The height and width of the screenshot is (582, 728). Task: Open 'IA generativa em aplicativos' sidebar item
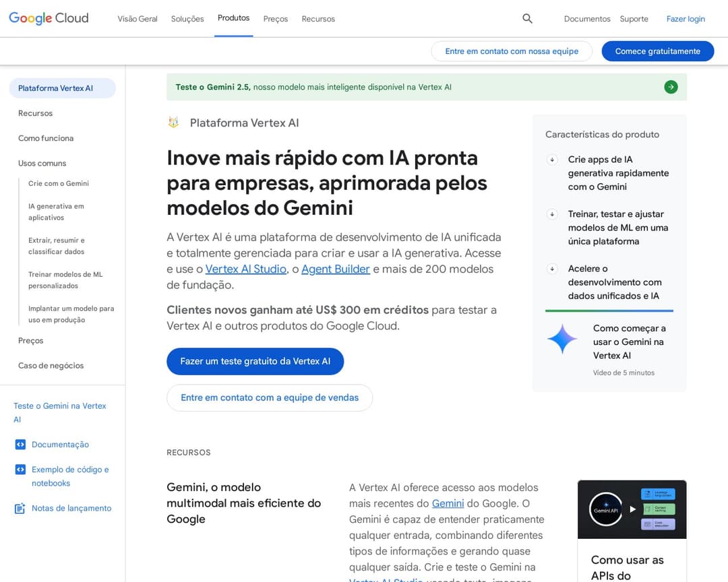[56, 212]
